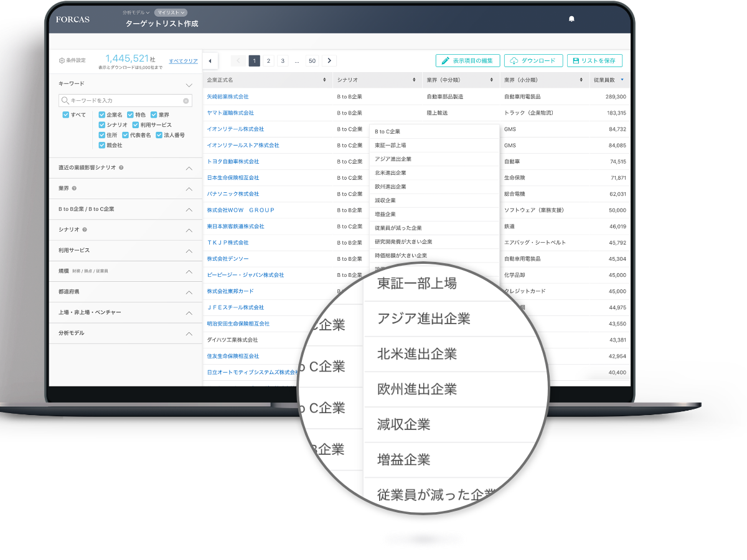Uncheck the 企業名 keyword checkbox
The image size is (747, 560).
tap(102, 115)
